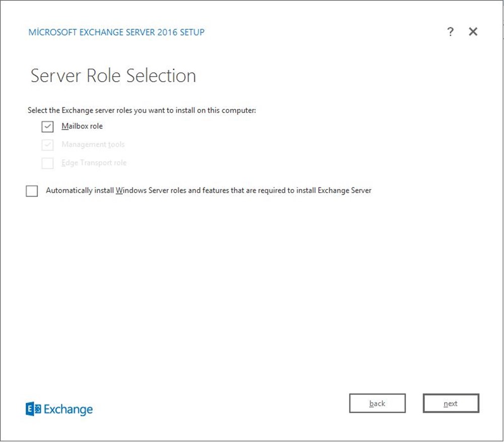The image size is (504, 442).
Task: Click the 'Management tools' label text
Action: (x=93, y=145)
